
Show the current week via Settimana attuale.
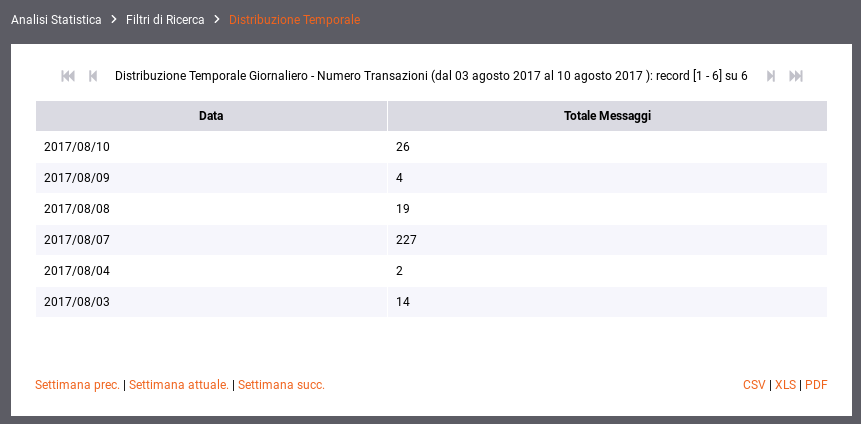[x=179, y=385]
